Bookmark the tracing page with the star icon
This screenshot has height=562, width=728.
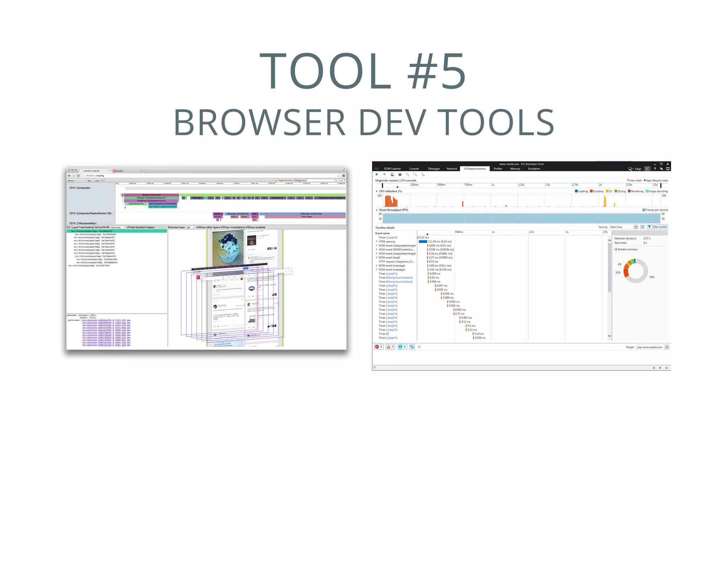[x=338, y=175]
